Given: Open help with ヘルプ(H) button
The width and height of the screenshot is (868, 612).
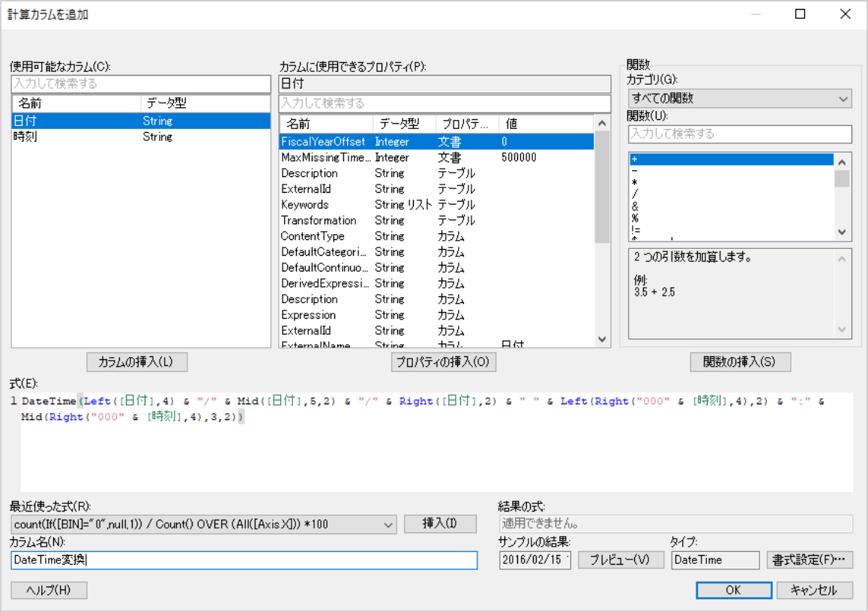Looking at the screenshot, I should click(49, 589).
